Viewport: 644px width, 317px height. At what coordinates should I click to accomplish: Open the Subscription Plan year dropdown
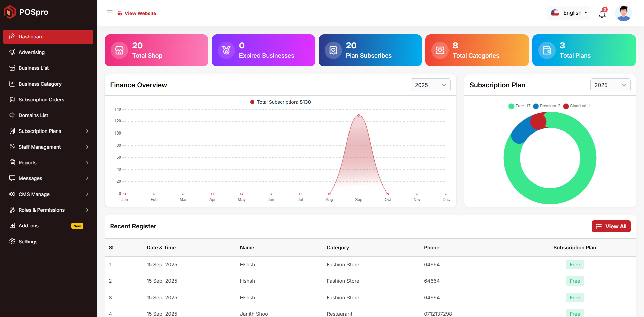tap(610, 85)
